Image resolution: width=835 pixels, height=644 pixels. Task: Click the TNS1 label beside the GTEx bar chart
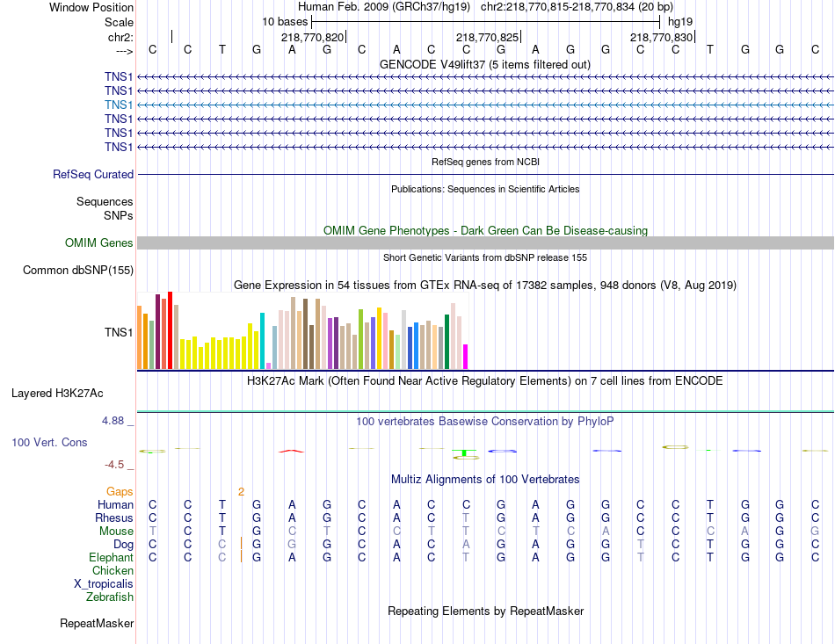point(119,333)
